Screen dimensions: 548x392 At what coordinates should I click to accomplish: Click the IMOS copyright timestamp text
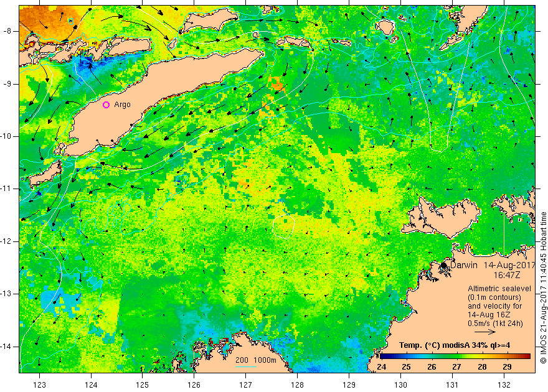543,288
